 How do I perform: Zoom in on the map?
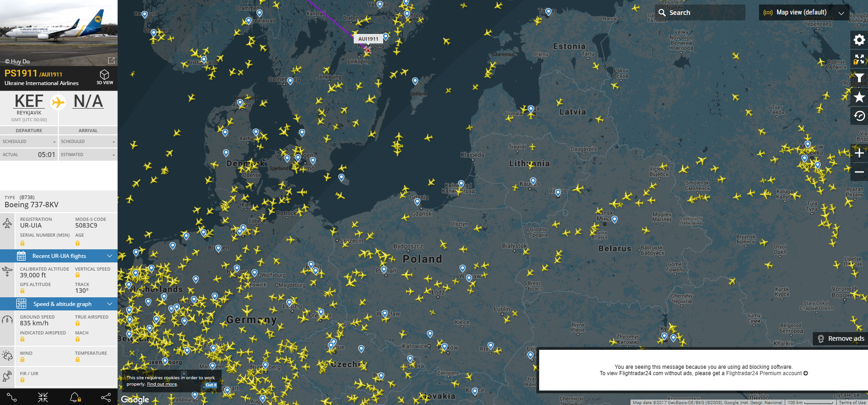[859, 153]
